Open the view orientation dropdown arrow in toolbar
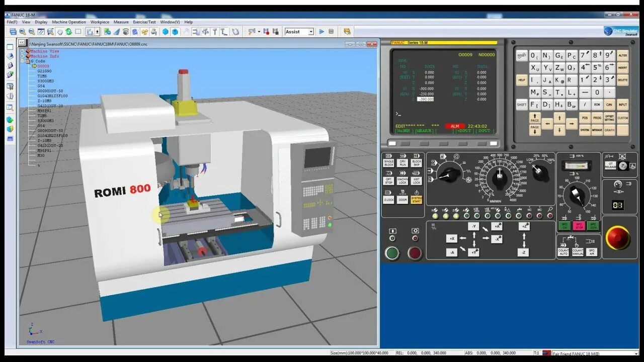The height and width of the screenshot is (362, 644). (x=98, y=32)
